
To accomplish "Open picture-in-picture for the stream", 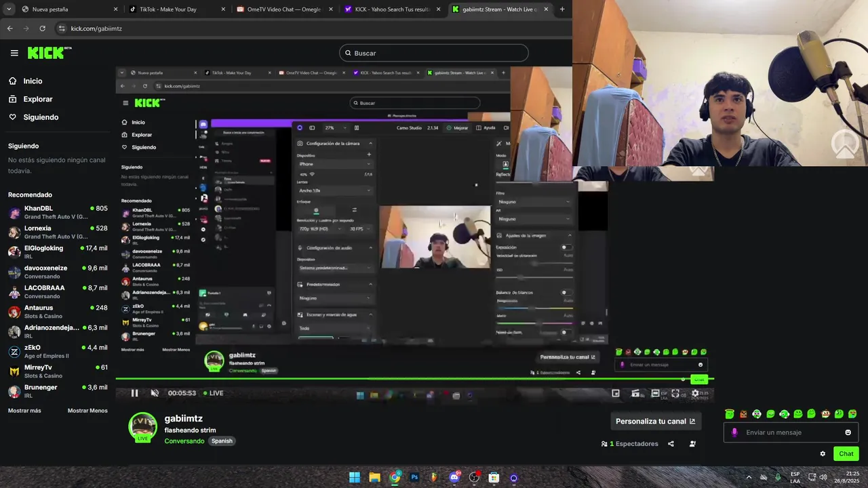I will click(x=616, y=393).
